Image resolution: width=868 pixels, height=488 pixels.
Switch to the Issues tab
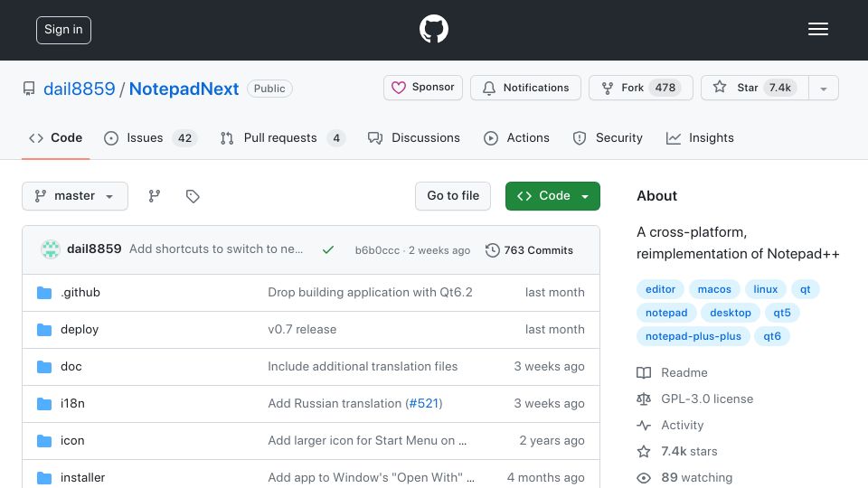150,137
